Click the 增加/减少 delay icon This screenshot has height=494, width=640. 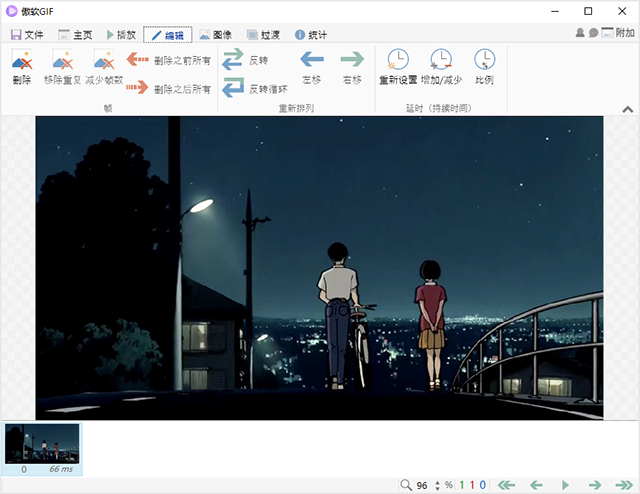441,60
